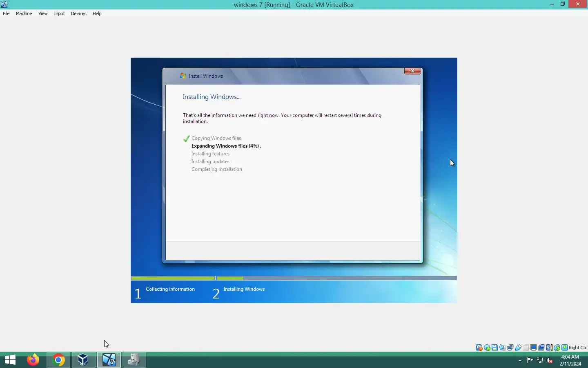Show hidden system tray icons
The height and width of the screenshot is (368, 588).
520,360
